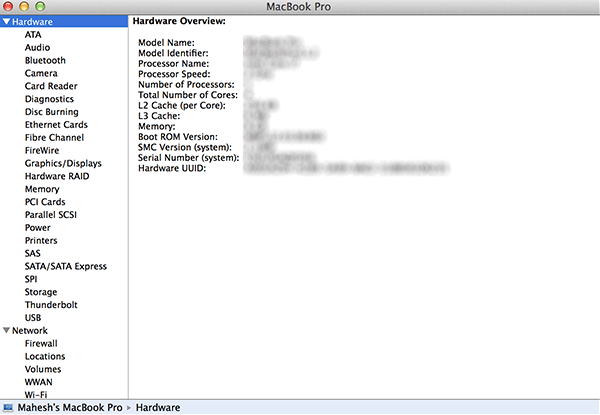
Task: Click the Total Number of Cores label
Action: [188, 95]
